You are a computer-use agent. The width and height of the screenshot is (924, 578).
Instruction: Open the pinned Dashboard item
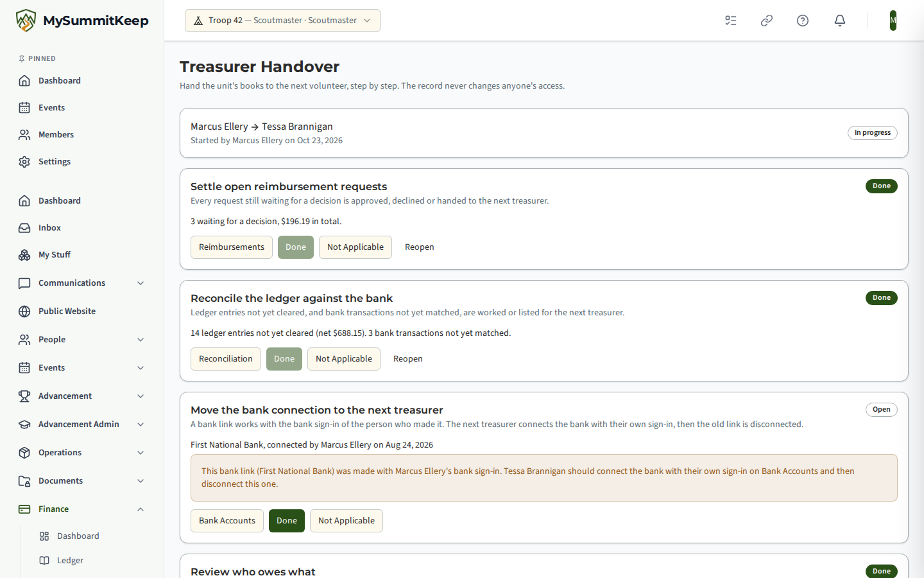pos(82,81)
